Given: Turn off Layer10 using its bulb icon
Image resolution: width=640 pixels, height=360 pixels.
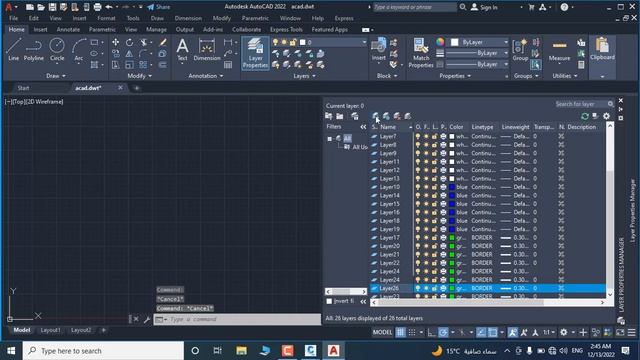Looking at the screenshot, I should click(418, 187).
